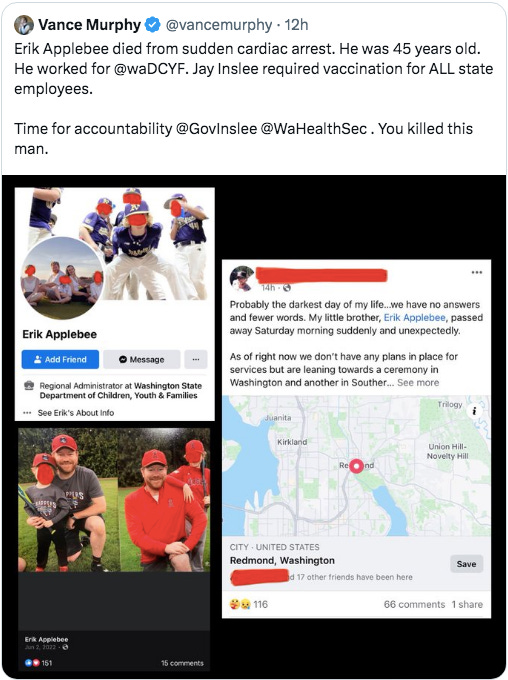
Task: Click the Message button
Action: point(141,360)
